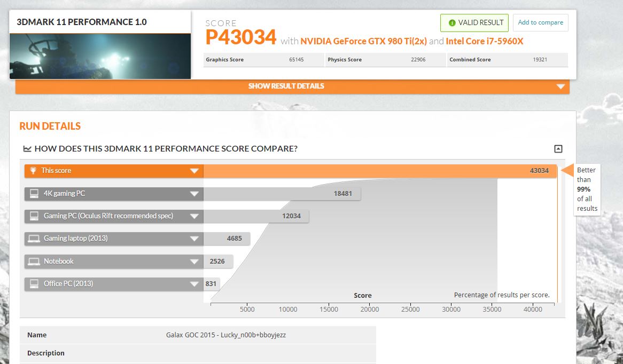This screenshot has width=623, height=364.
Task: Click the desktop icon beside Office PC (2013)
Action: point(34,283)
